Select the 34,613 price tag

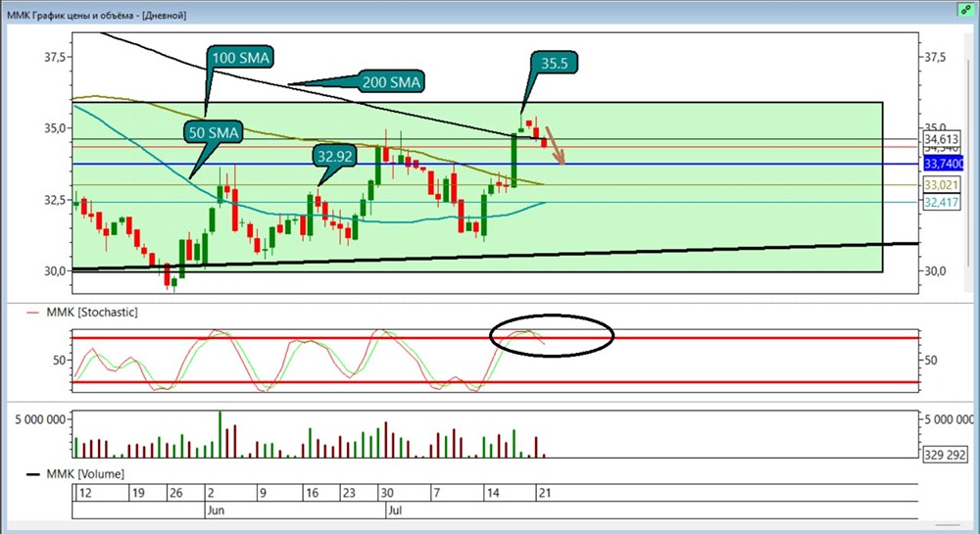(941, 139)
